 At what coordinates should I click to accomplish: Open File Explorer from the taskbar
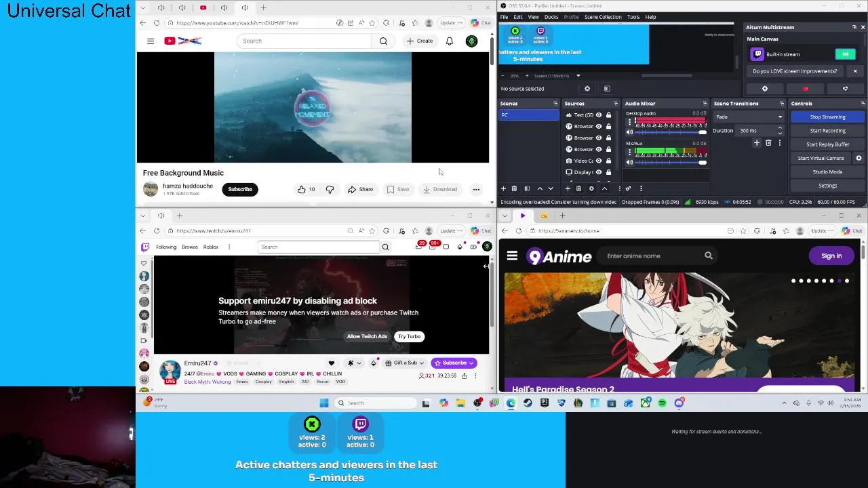[460, 403]
